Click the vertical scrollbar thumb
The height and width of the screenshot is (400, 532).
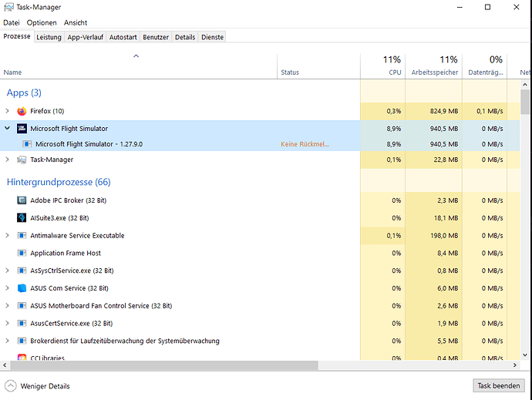pyautogui.click(x=525, y=102)
